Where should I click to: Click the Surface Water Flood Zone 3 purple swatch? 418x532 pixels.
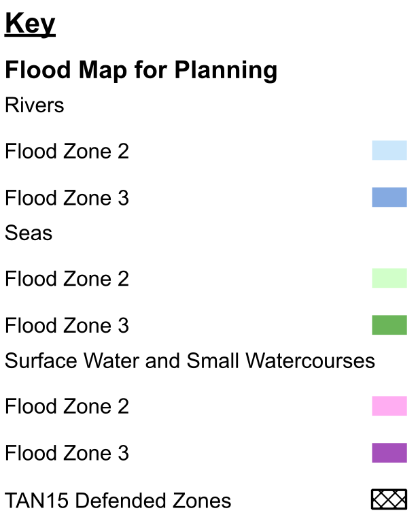(389, 452)
